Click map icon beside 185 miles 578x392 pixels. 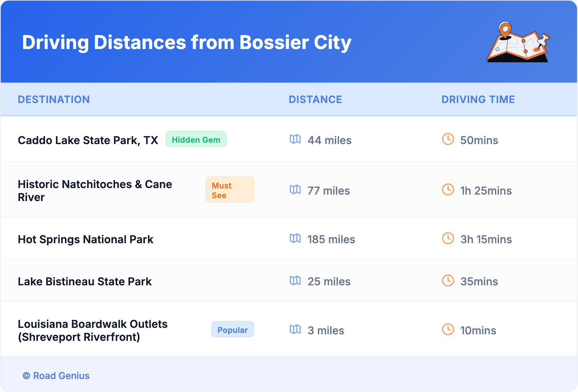click(295, 238)
